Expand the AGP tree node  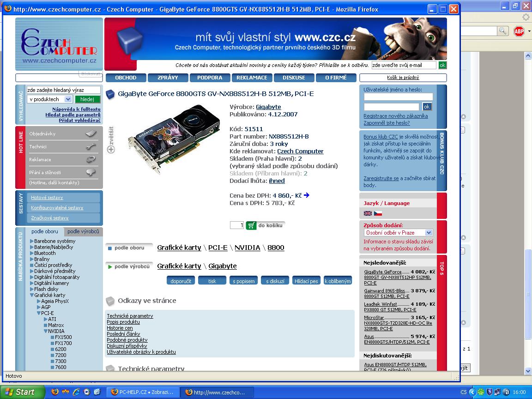39,307
